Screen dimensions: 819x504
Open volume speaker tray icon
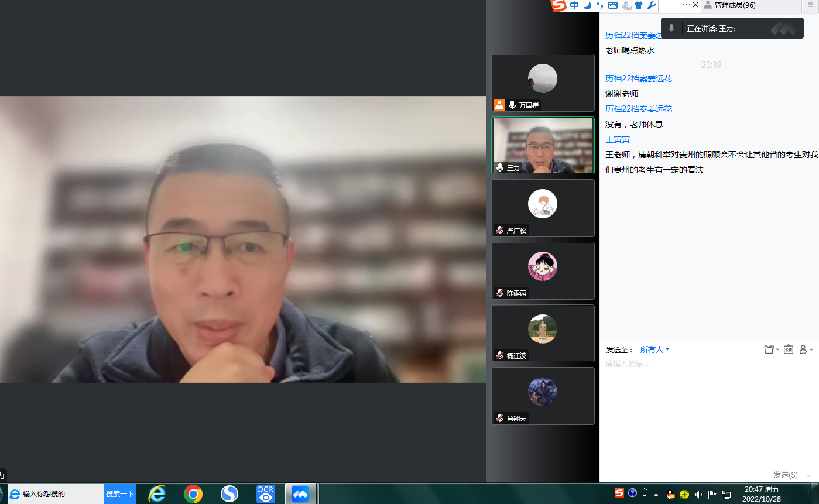[698, 494]
